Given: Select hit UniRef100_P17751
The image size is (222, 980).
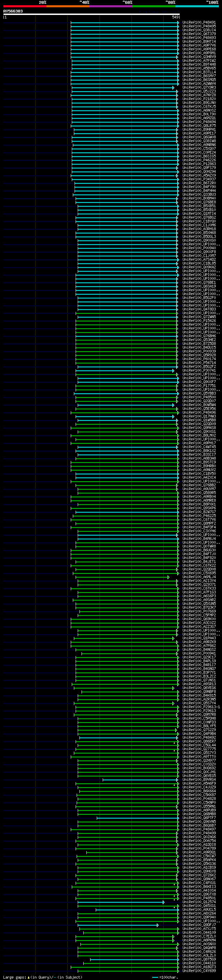Looking at the screenshot, I should [199, 386].
